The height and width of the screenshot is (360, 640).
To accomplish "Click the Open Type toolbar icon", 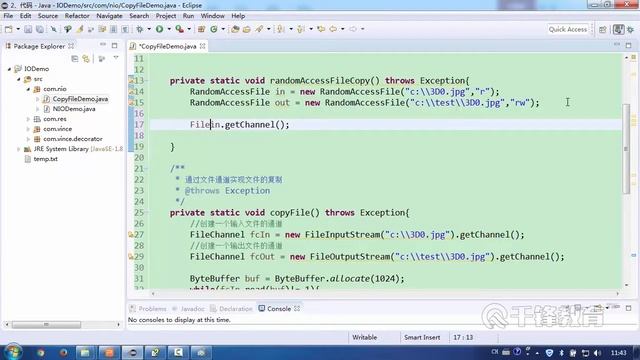I will coord(235,29).
